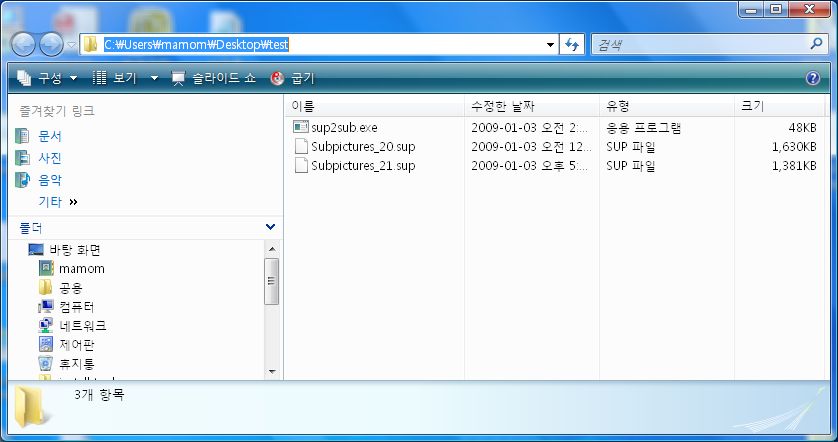
Task: Click the folder tree scrollbar thumb
Action: (x=271, y=282)
